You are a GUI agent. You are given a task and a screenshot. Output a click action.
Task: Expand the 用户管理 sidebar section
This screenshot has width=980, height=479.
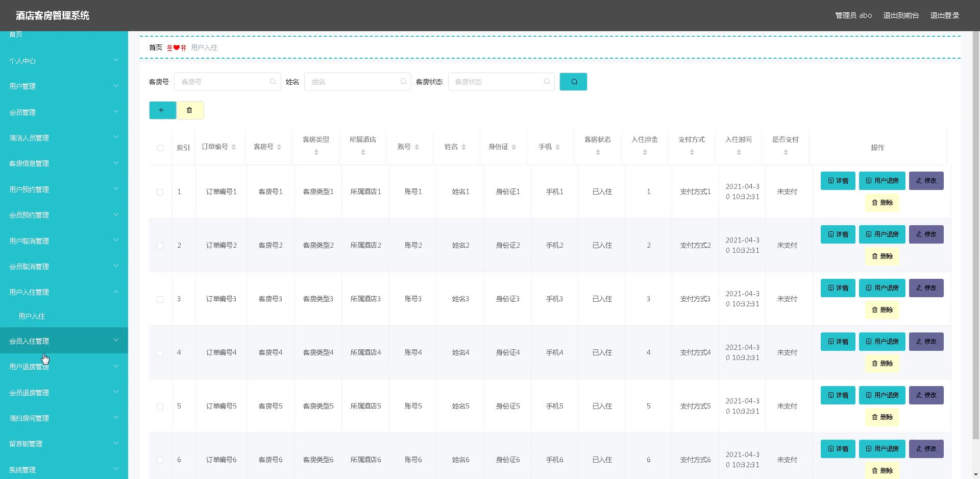[x=64, y=86]
